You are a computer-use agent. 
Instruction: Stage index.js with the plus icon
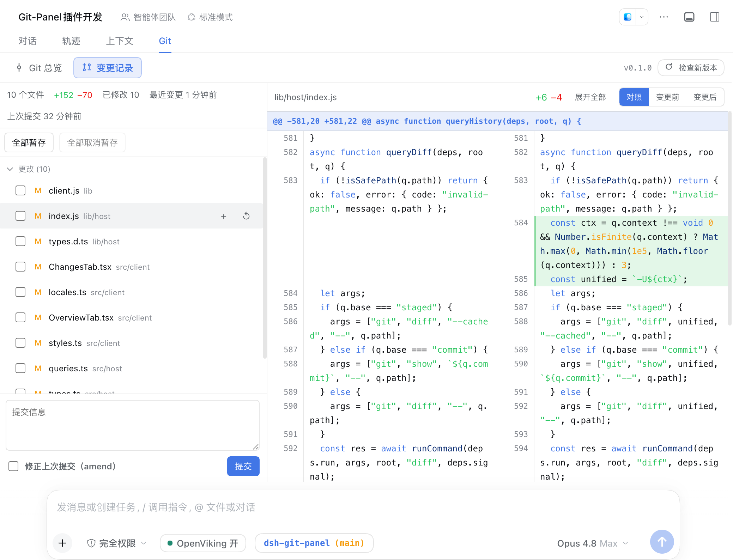click(224, 216)
